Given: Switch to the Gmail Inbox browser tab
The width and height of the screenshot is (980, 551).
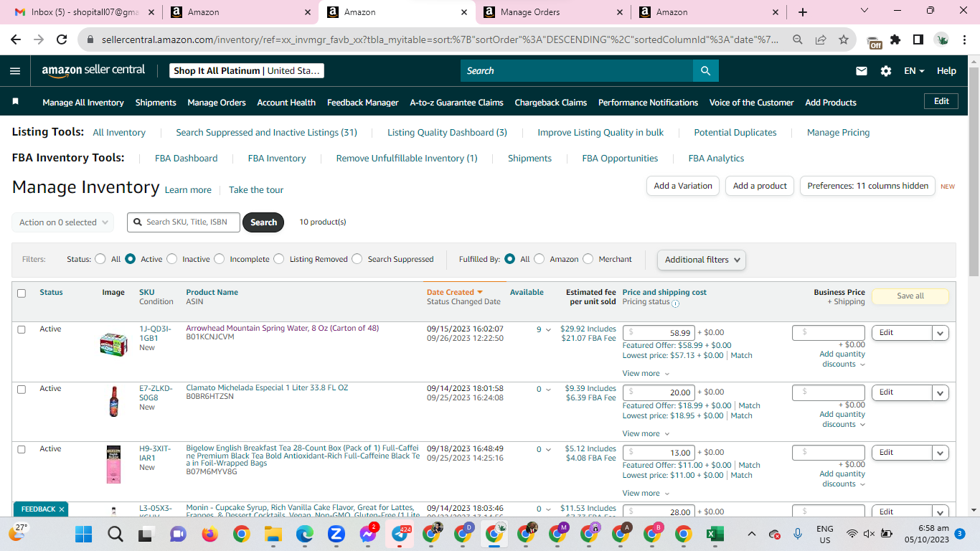Looking at the screenshot, I should (x=83, y=12).
